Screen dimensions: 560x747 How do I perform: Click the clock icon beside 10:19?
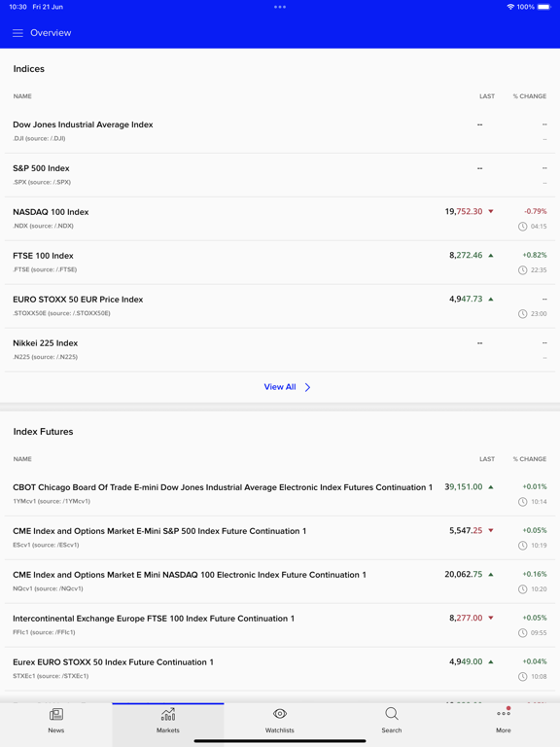[x=522, y=546]
